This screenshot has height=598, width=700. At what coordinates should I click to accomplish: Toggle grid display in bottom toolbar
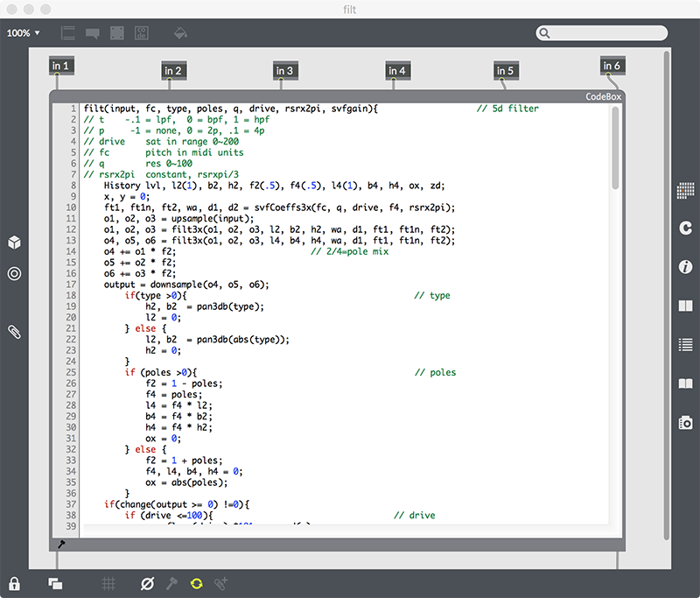pyautogui.click(x=108, y=583)
